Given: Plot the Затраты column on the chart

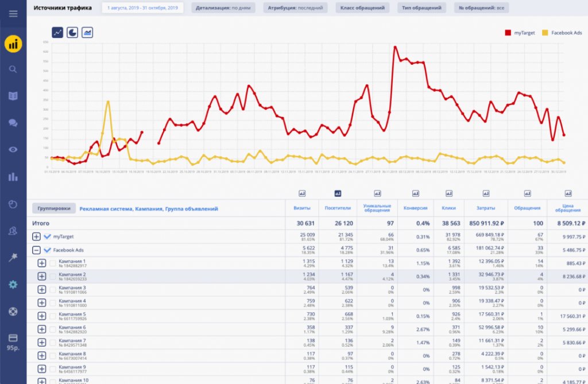Looking at the screenshot, I should [486, 193].
